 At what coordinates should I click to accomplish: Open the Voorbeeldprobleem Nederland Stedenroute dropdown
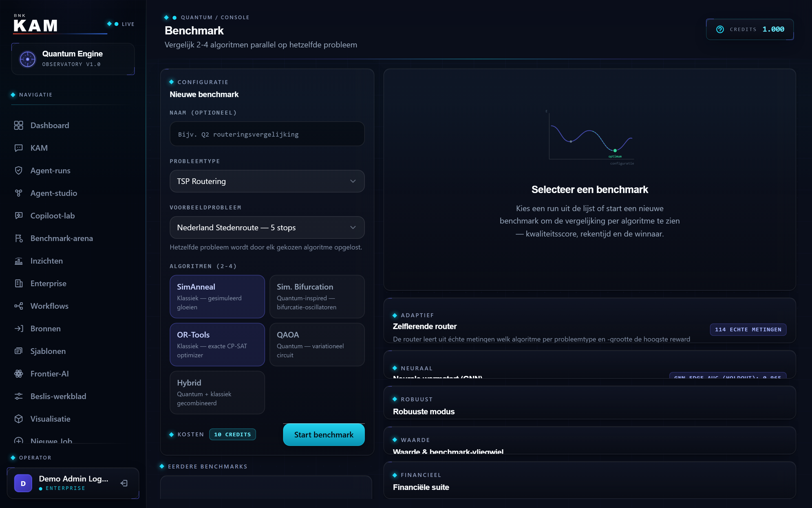[267, 227]
